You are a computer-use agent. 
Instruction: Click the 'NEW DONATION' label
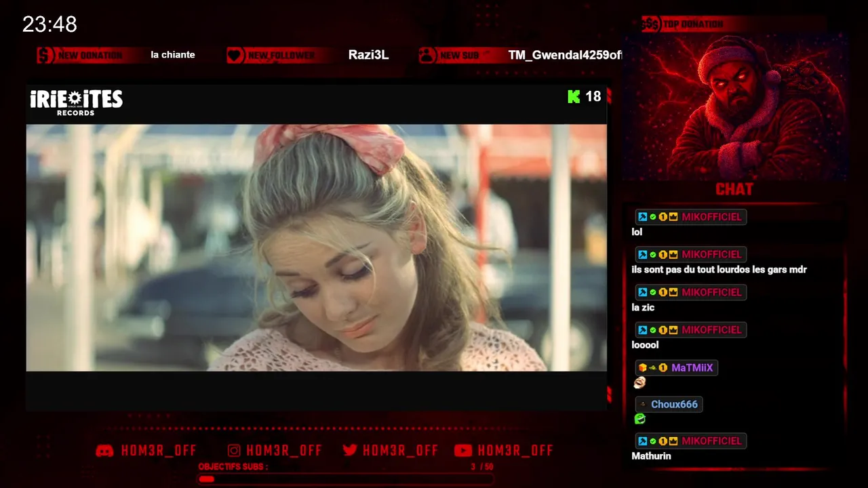(90, 56)
